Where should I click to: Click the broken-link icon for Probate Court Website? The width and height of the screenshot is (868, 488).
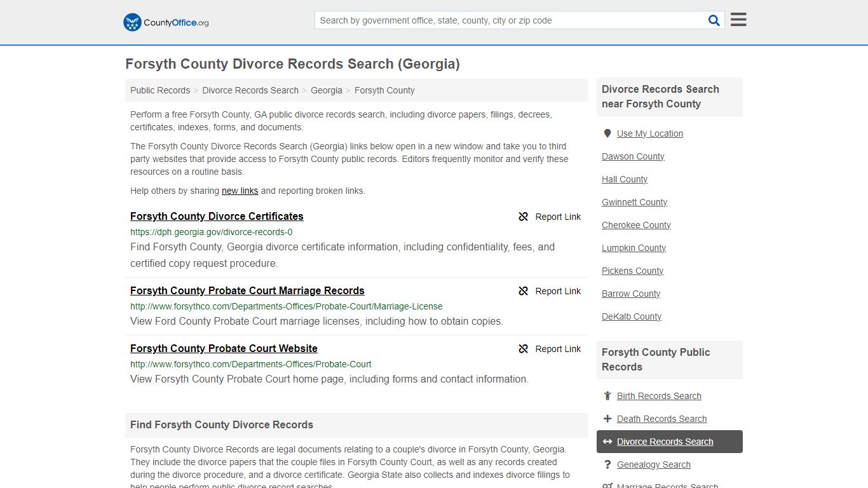click(524, 349)
